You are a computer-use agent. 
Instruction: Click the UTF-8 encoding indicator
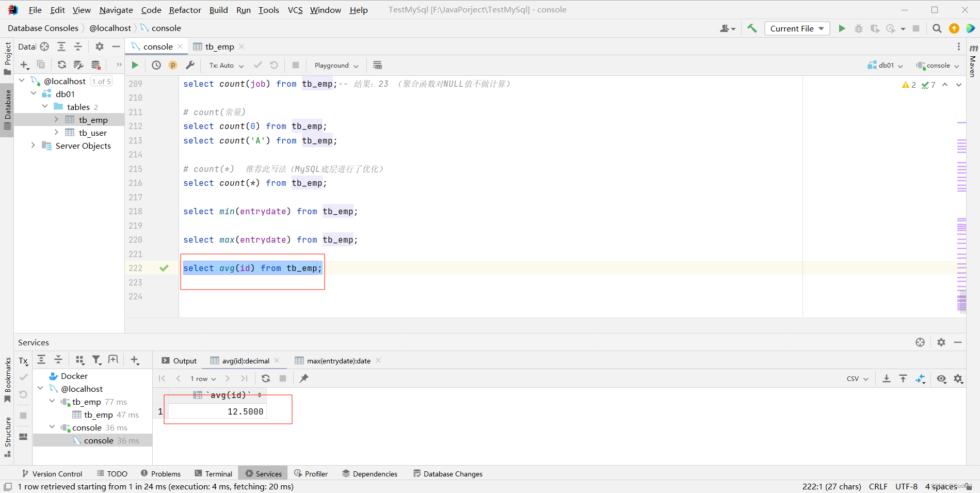(x=906, y=486)
